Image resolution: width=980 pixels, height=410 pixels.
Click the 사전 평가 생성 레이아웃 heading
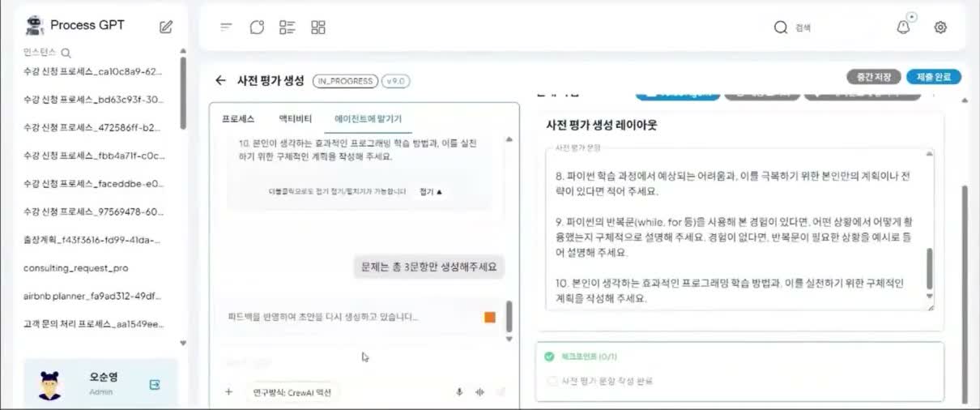pyautogui.click(x=602, y=126)
